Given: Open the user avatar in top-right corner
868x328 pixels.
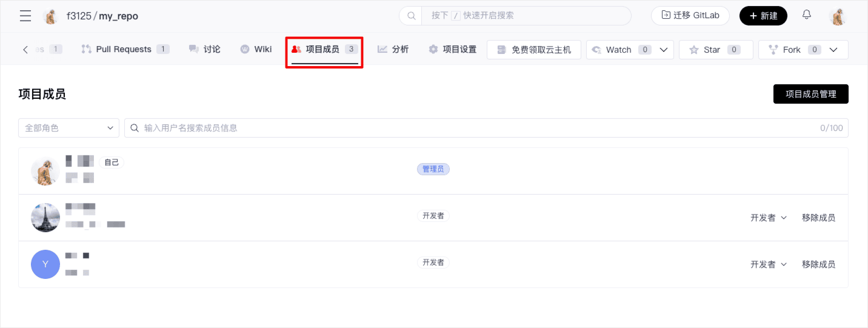Looking at the screenshot, I should pyautogui.click(x=838, y=16).
